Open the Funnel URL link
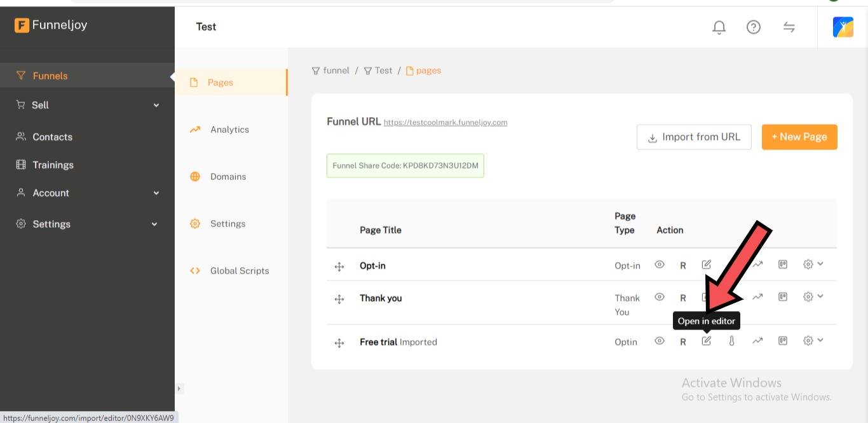The image size is (868, 423). point(445,123)
